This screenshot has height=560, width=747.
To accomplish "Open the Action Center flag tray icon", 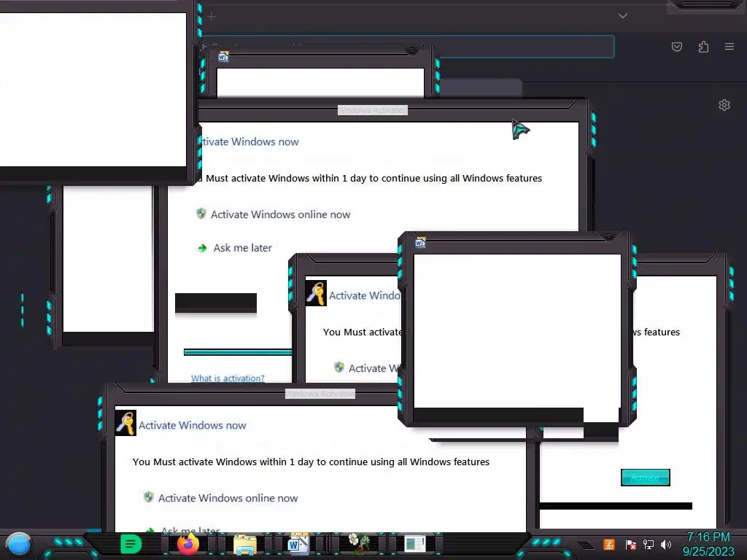I will point(630,544).
